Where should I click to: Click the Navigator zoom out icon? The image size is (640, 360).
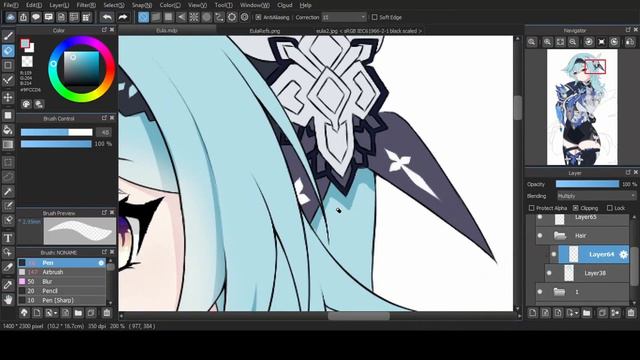(573, 42)
